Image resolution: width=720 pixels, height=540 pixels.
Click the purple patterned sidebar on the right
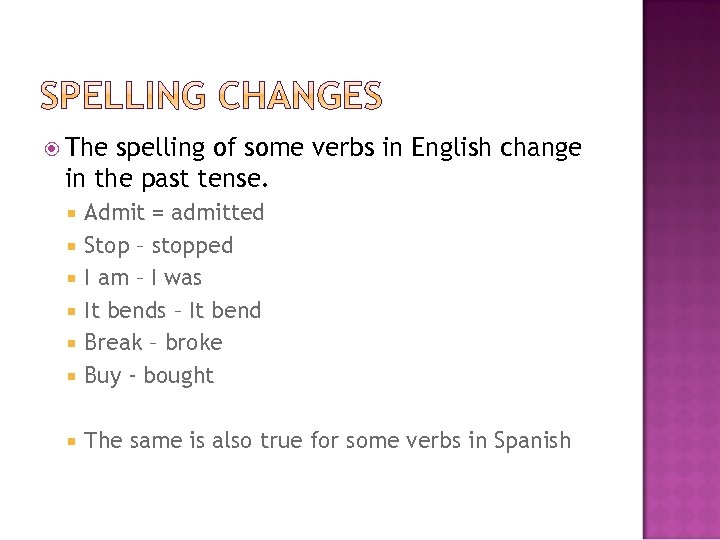coord(680,270)
